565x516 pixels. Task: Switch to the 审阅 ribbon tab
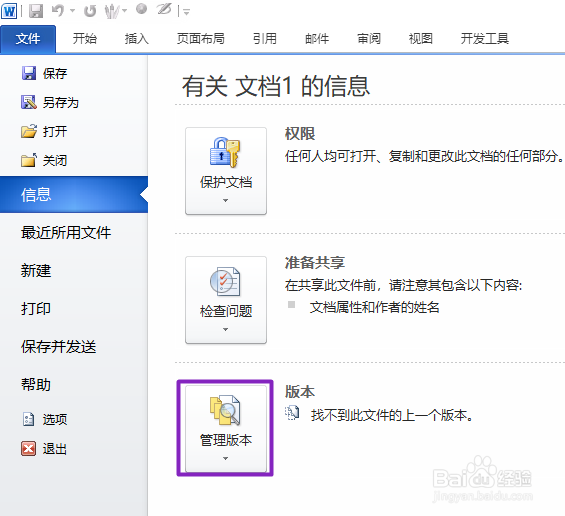click(x=369, y=39)
